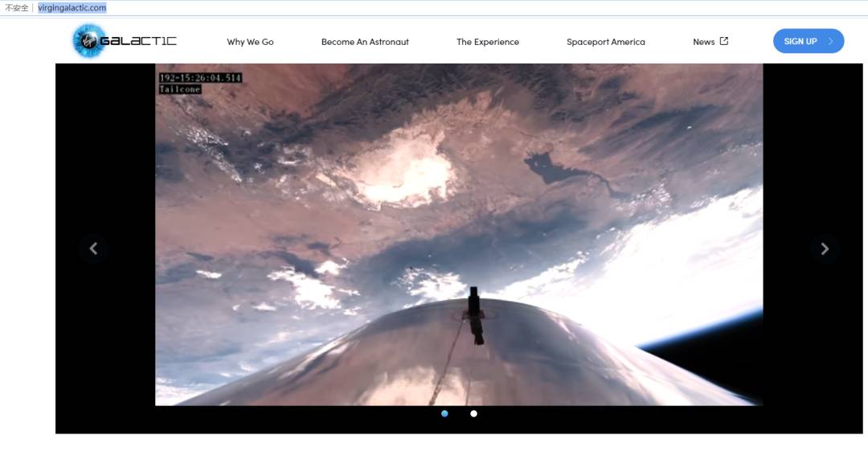Click the Virgin Galactic logo
This screenshot has width=868, height=472.
click(125, 40)
